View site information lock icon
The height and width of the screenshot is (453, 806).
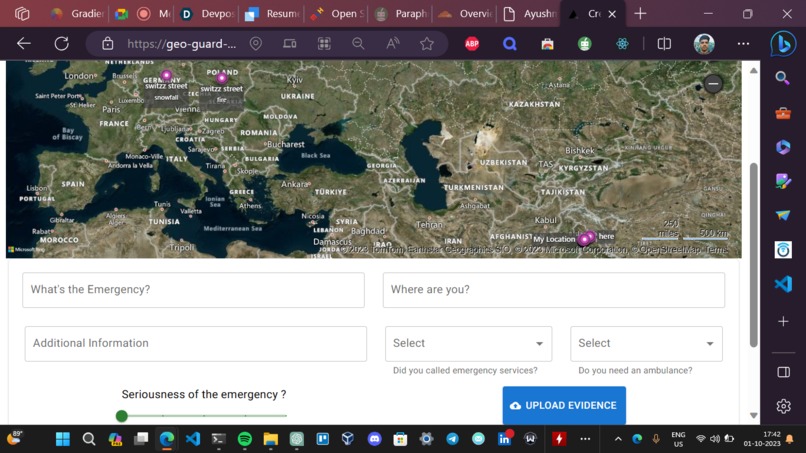[x=107, y=44]
